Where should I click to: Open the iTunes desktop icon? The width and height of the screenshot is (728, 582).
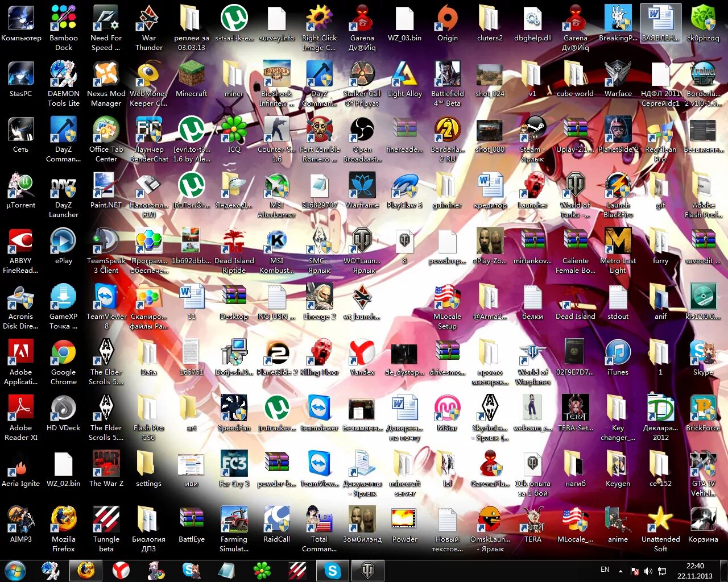pyautogui.click(x=618, y=357)
